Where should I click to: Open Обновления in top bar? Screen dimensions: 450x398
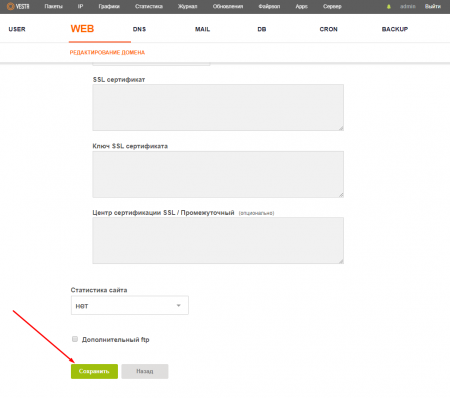click(x=228, y=6)
